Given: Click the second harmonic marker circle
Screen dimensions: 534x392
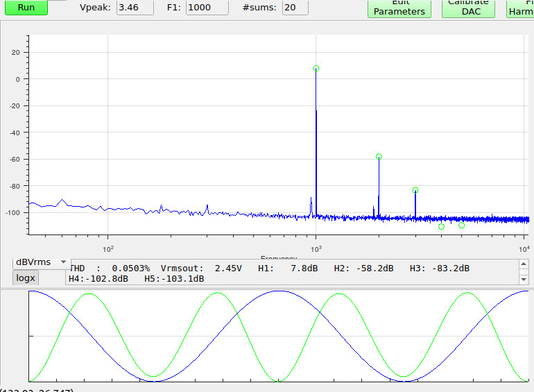Looking at the screenshot, I should [379, 157].
